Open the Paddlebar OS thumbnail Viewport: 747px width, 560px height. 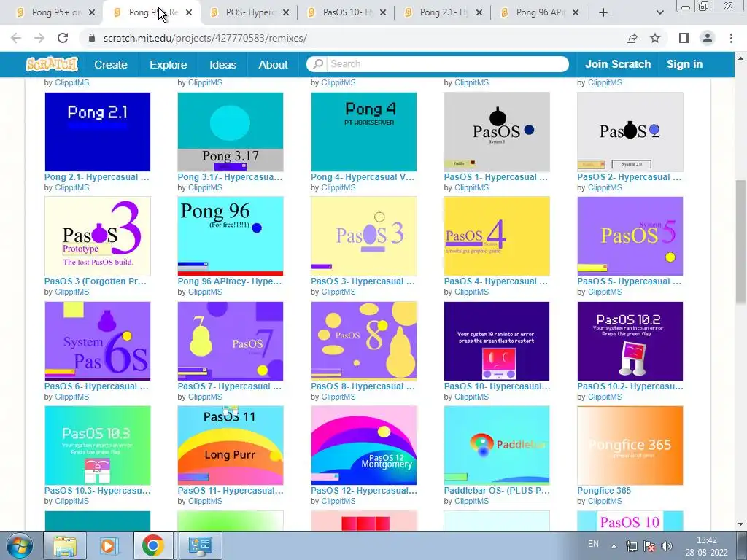click(x=496, y=446)
